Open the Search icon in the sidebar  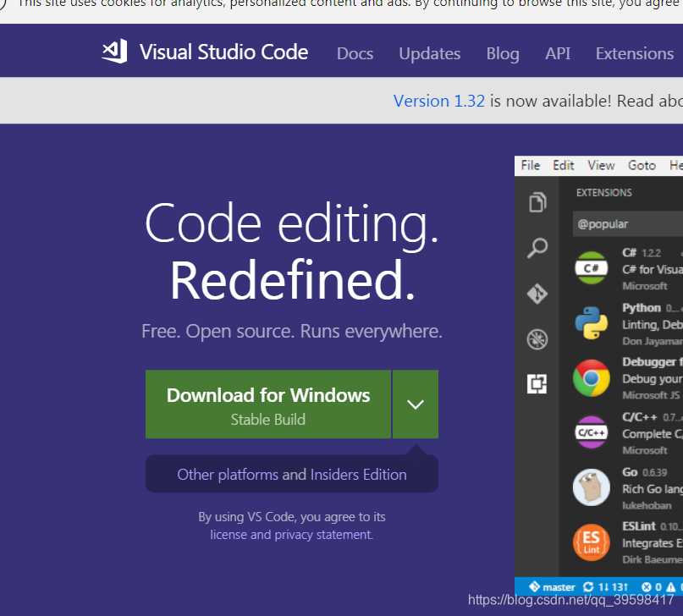coord(538,248)
